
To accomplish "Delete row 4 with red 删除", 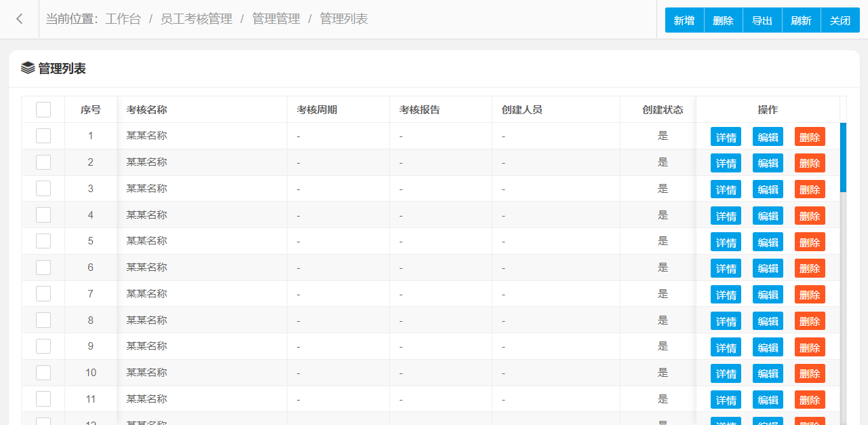I will pyautogui.click(x=810, y=216).
